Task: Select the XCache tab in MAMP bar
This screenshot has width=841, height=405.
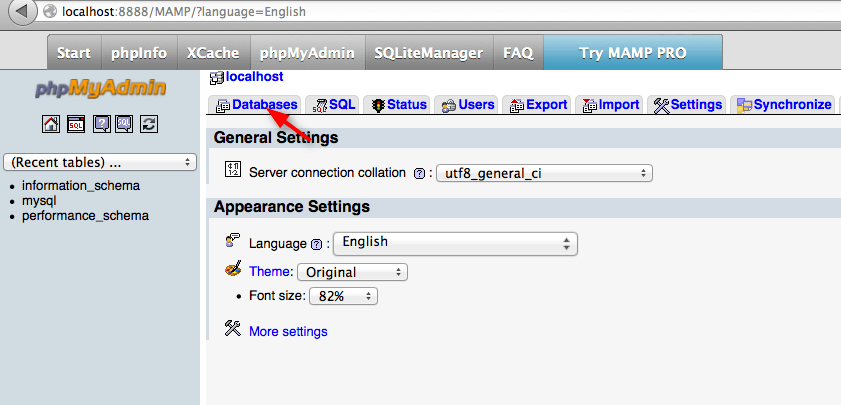Action: pyautogui.click(x=213, y=53)
